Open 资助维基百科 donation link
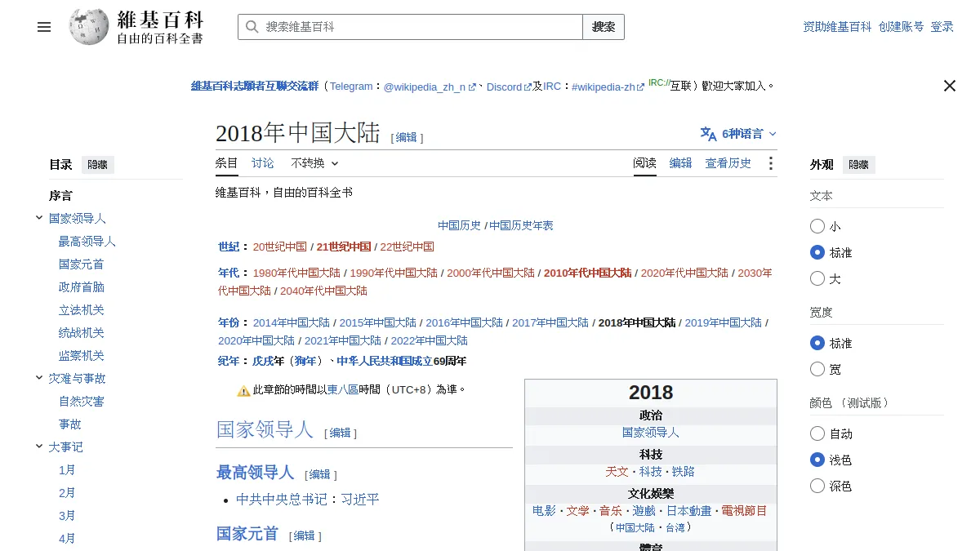The height and width of the screenshot is (551, 980). (838, 27)
